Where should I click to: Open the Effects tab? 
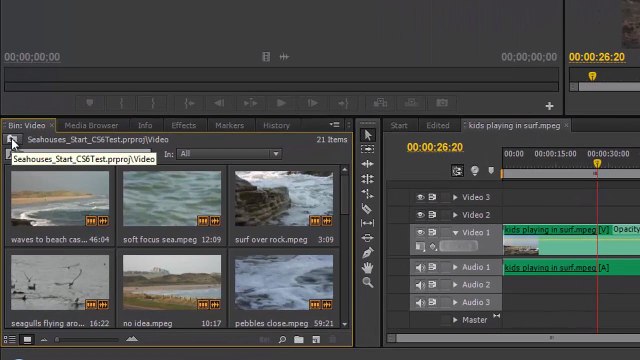click(184, 125)
